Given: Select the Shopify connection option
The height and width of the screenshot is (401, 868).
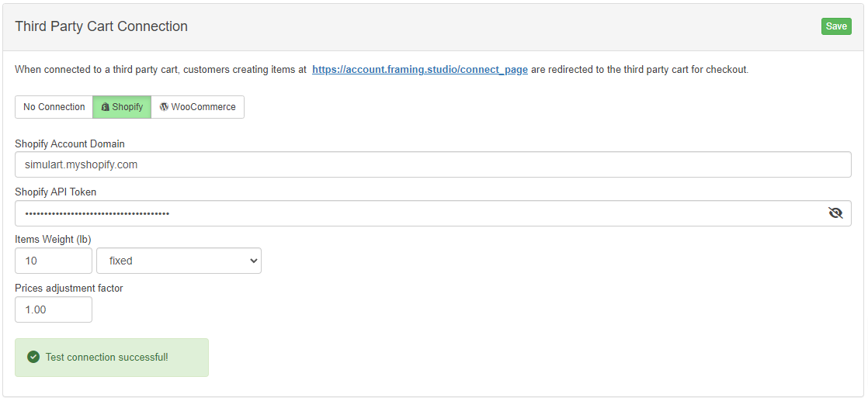Looking at the screenshot, I should click(122, 107).
